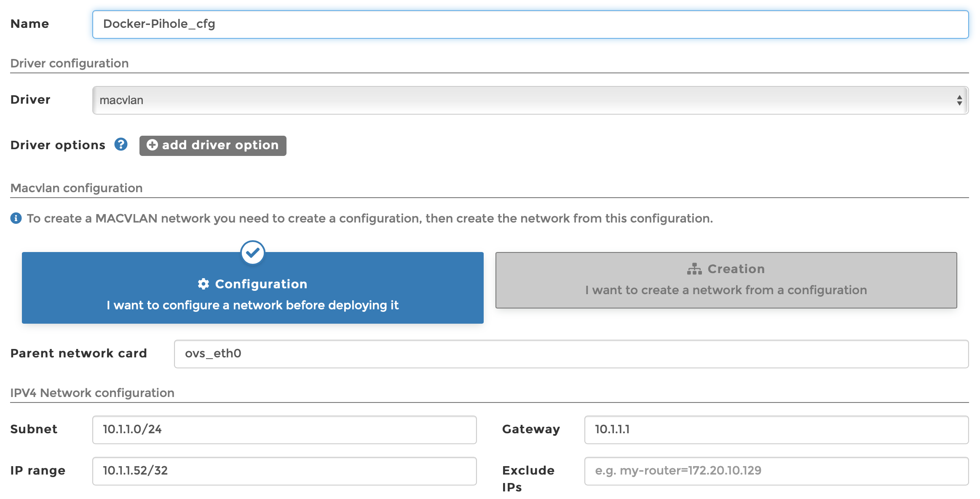This screenshot has height=499, width=980.
Task: Click the Driver dropdown up-down arrows
Action: point(959,100)
